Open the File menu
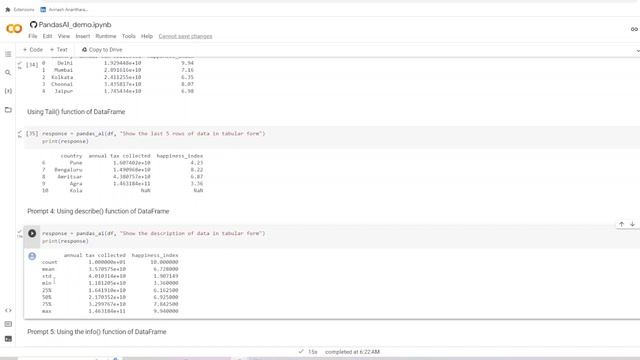The image size is (640, 360). point(33,36)
